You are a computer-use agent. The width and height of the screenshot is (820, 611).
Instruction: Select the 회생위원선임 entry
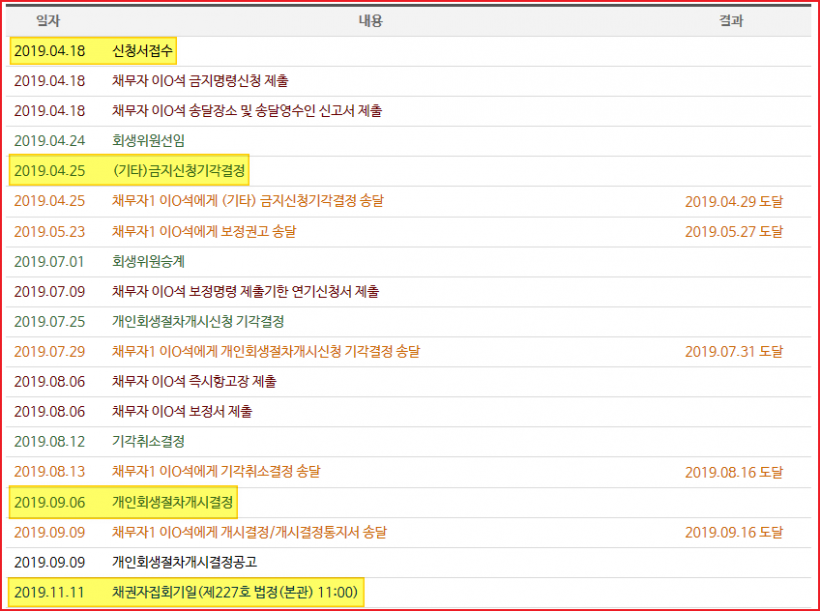[148, 141]
